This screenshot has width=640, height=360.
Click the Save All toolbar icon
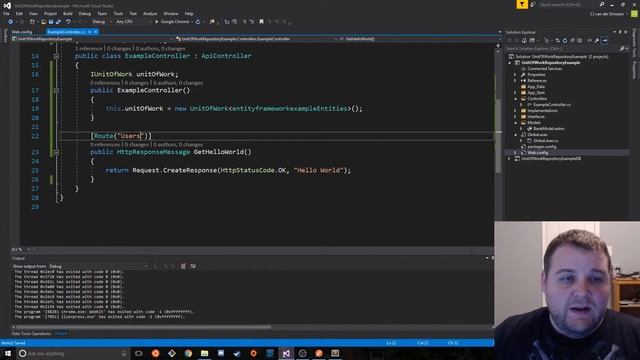pos(58,22)
